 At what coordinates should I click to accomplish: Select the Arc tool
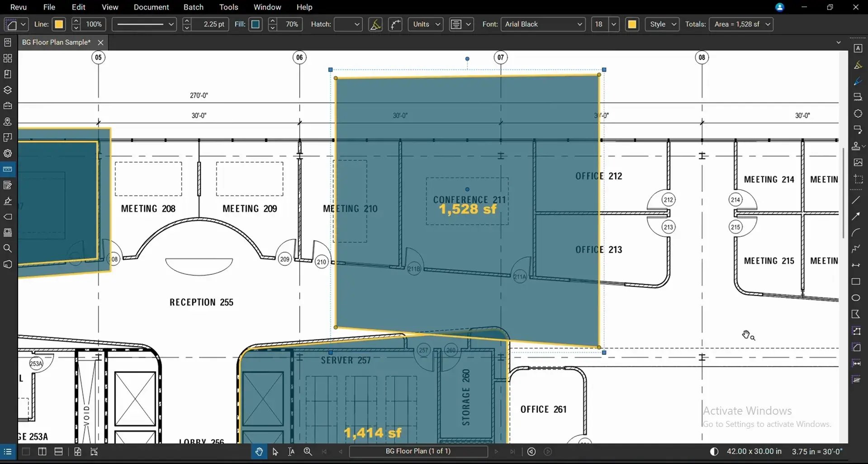click(856, 233)
